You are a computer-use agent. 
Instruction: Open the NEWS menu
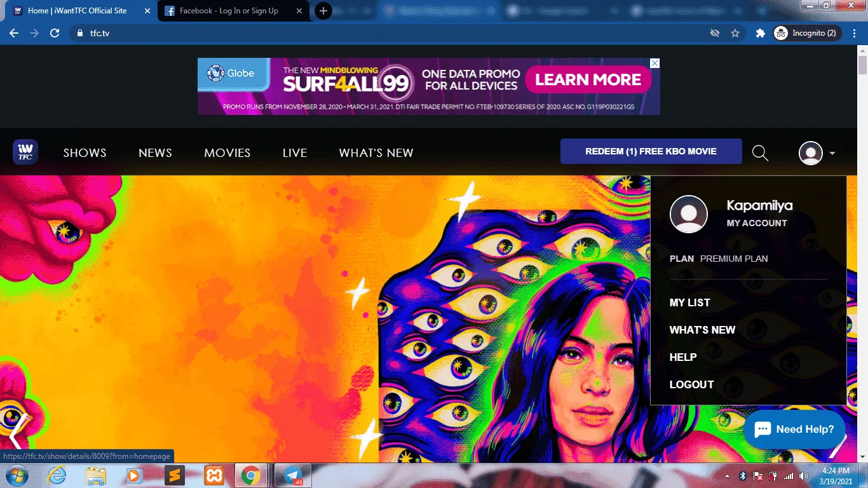click(x=155, y=153)
